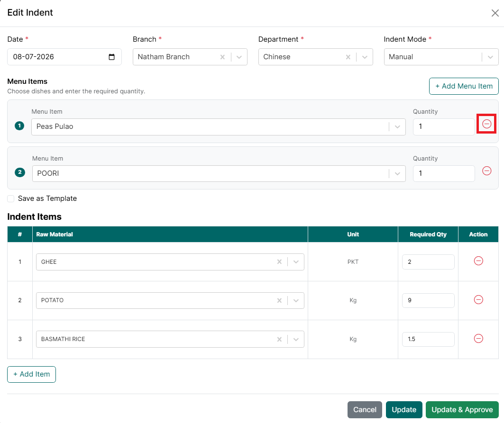Expand the GHEE raw material dropdown
The image size is (504, 423).
pos(296,262)
